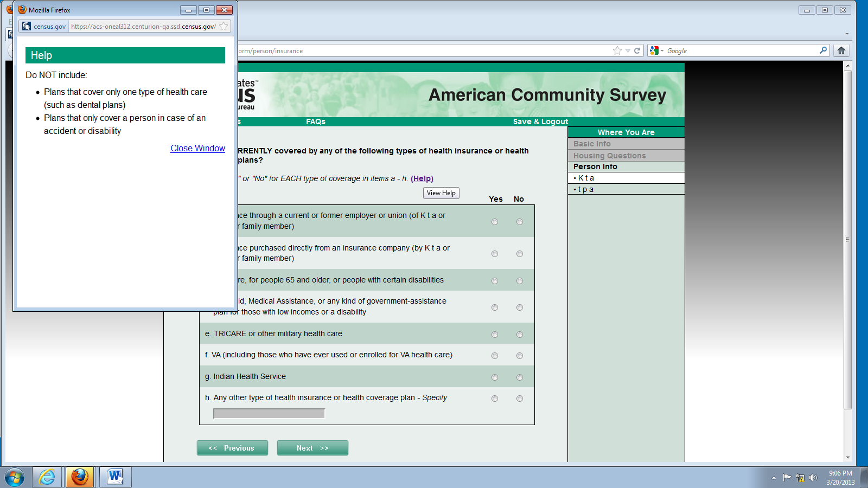Open Microsoft Word from the taskbar

(115, 477)
